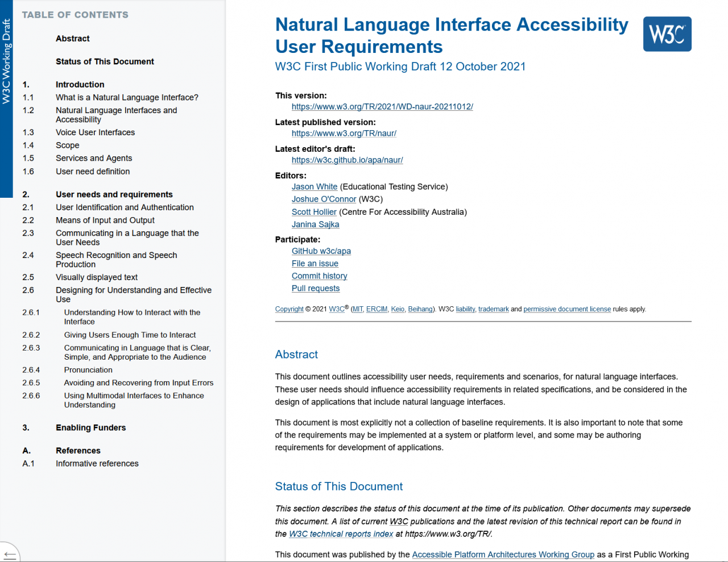The image size is (728, 562).
Task: Open Avoiding and Recovering from Input Errors
Action: click(139, 383)
